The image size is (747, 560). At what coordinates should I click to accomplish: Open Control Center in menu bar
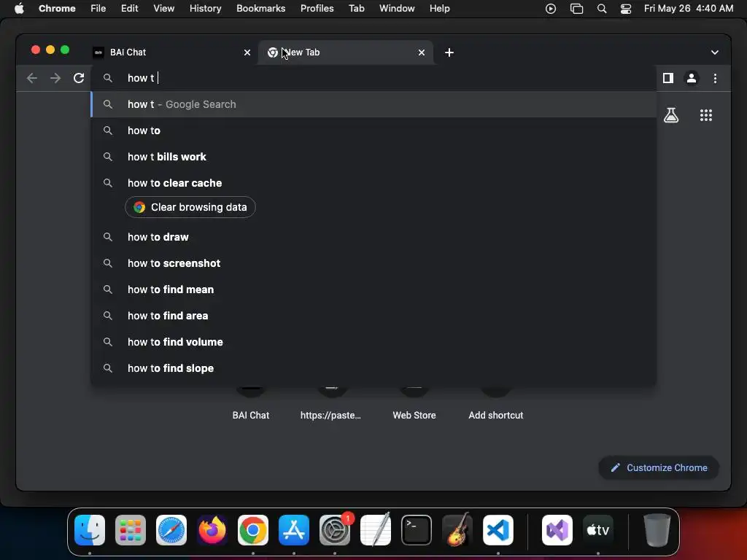pyautogui.click(x=625, y=9)
